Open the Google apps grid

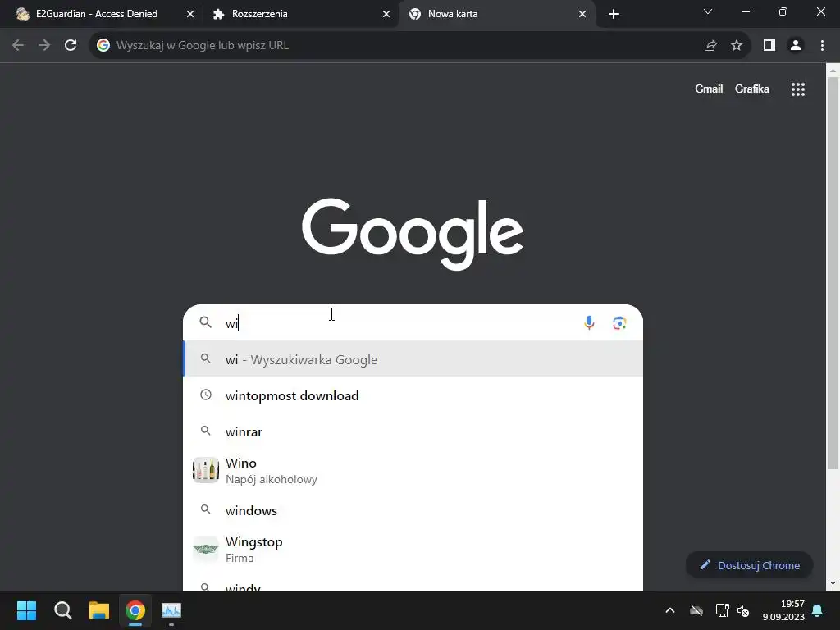point(798,89)
